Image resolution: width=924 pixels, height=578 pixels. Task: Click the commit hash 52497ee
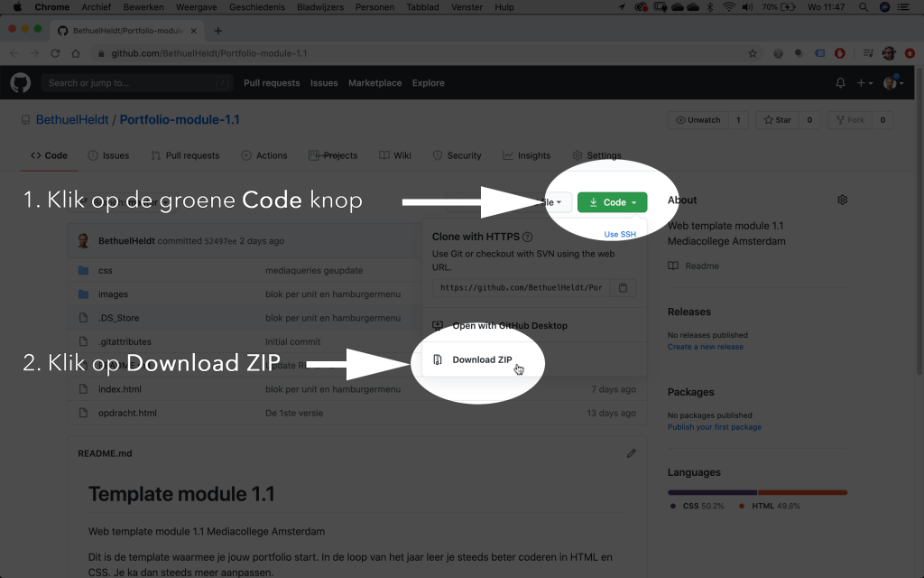pyautogui.click(x=220, y=241)
